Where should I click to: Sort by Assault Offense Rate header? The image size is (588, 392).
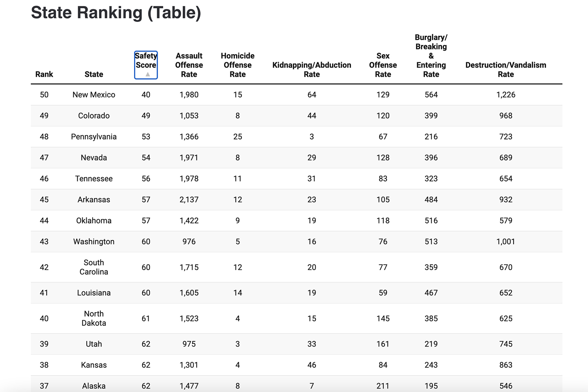189,65
